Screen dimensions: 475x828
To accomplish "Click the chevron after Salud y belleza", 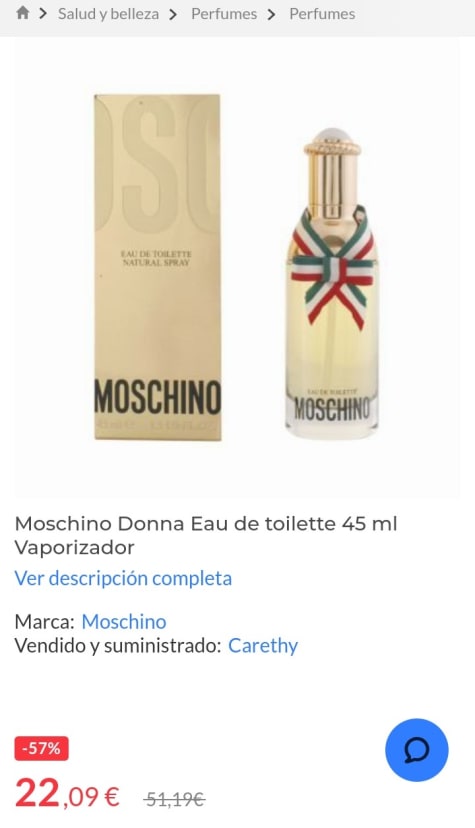I will 173,14.
